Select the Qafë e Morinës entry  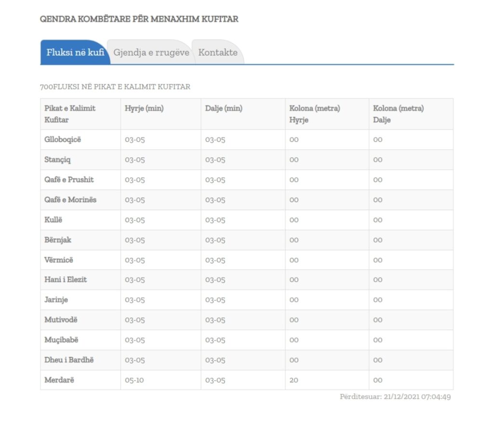(70, 200)
